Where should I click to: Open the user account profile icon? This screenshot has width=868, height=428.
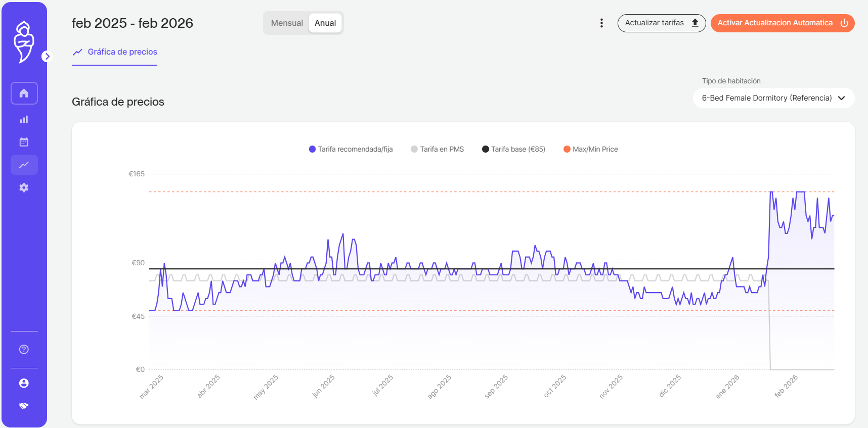click(24, 383)
